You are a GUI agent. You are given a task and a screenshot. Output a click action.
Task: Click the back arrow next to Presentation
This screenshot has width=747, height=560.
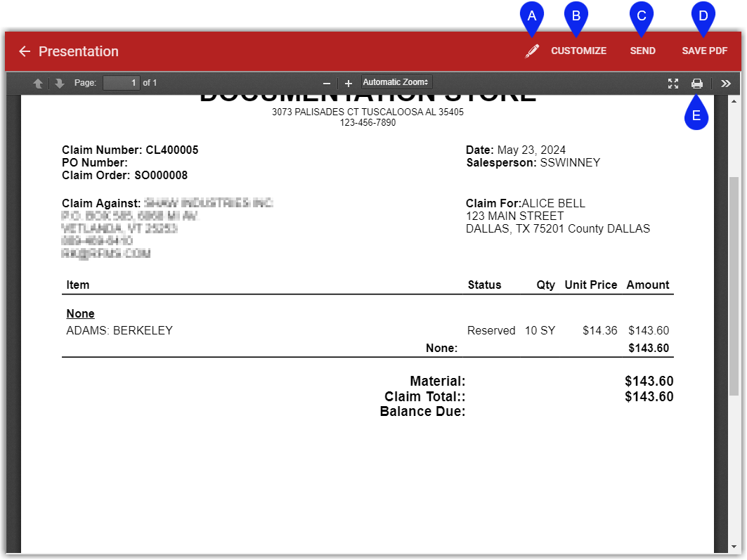[25, 51]
